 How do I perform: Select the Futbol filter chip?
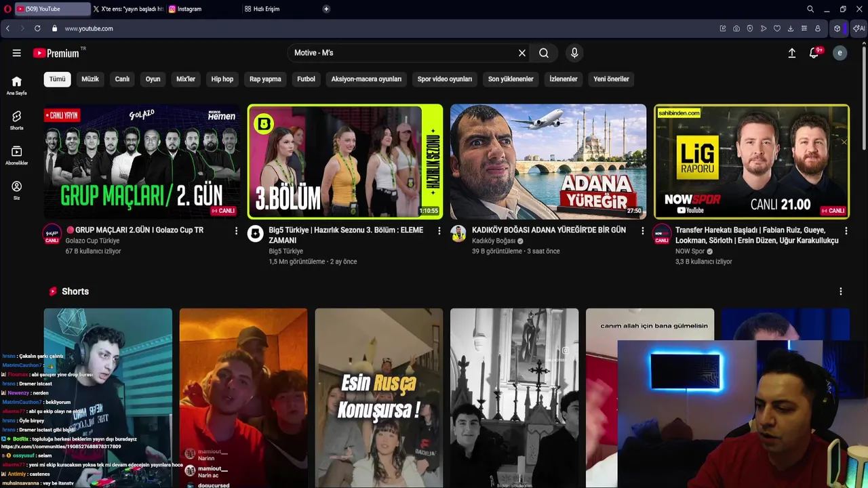click(x=306, y=79)
